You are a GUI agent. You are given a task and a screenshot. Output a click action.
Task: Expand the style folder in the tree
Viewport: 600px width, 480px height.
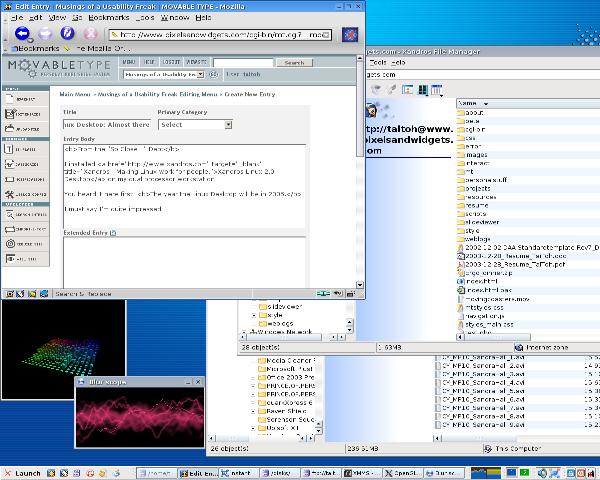[254, 315]
